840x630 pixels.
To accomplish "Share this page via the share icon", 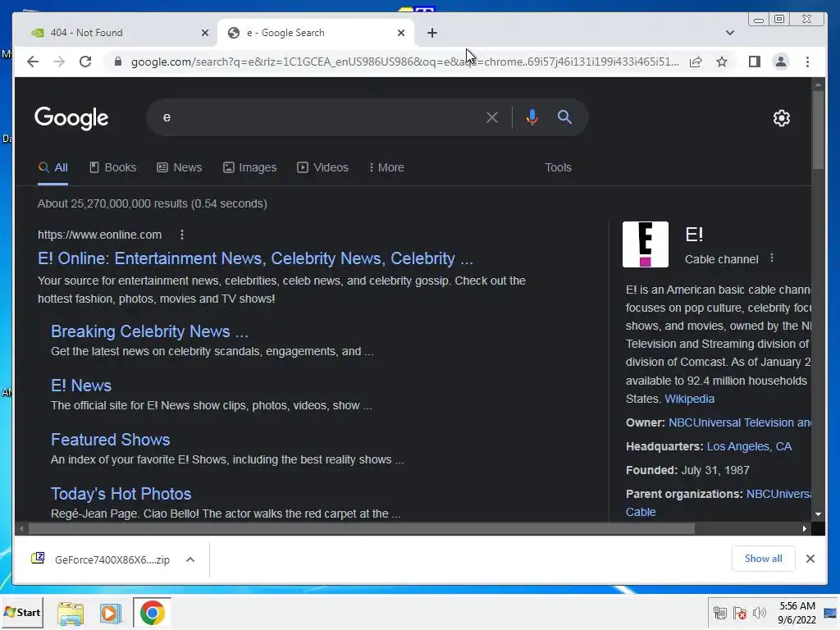I will [696, 62].
